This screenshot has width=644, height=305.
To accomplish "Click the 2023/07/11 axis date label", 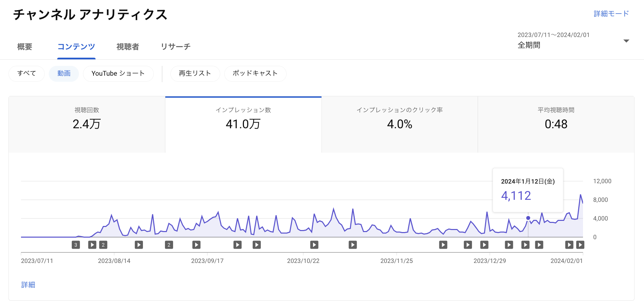I will 37,261.
